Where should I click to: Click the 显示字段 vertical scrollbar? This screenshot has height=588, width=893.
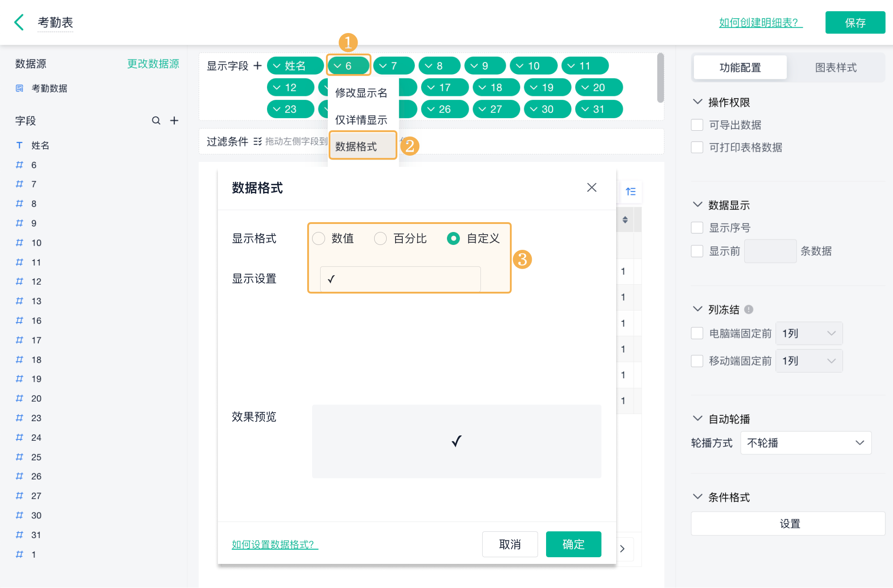point(660,78)
